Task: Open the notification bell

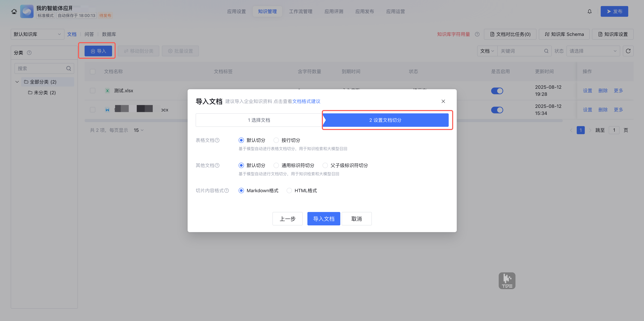Action: click(x=589, y=12)
